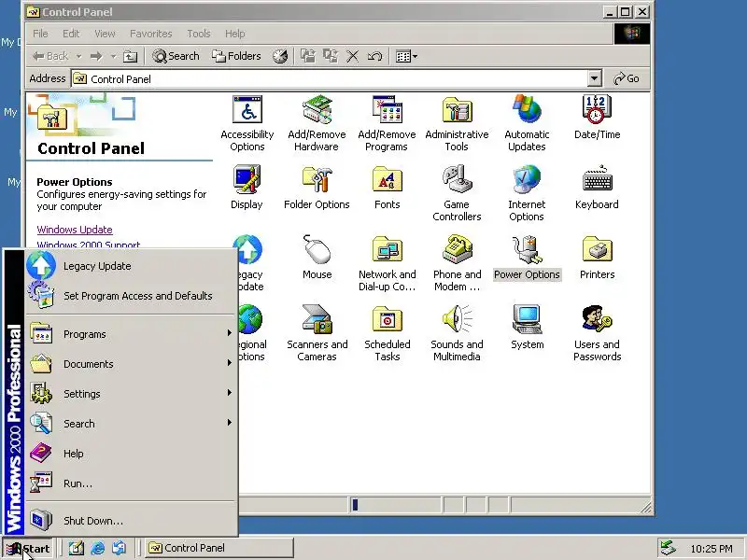Open Administrative Tools folder

point(457,123)
